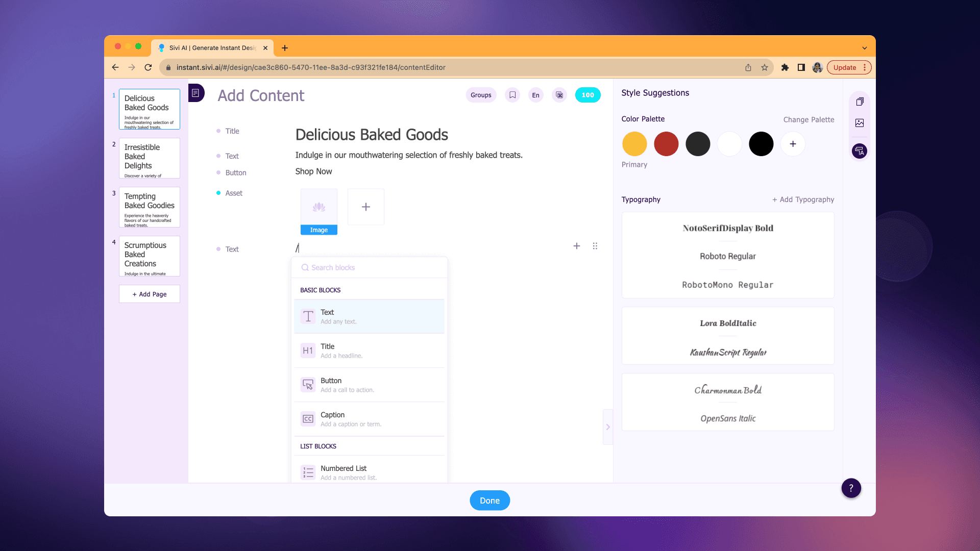Click the copy pages icon in right sidebar
This screenshot has width=980, height=551.
point(860,102)
